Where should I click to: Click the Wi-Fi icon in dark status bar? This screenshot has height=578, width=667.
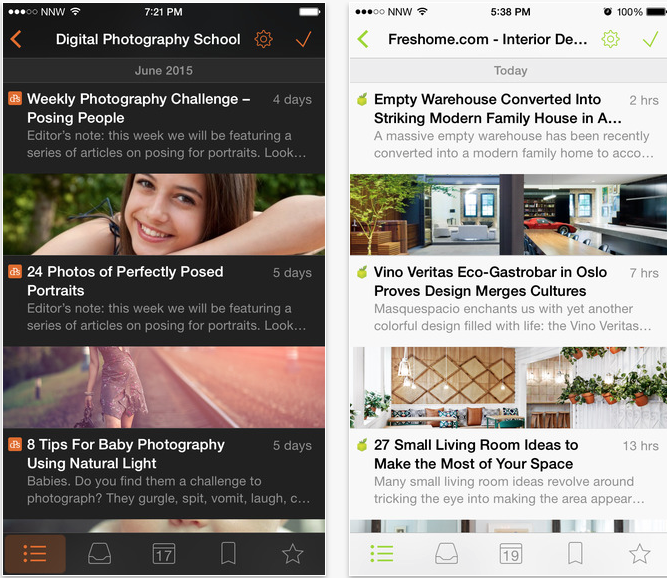click(75, 11)
